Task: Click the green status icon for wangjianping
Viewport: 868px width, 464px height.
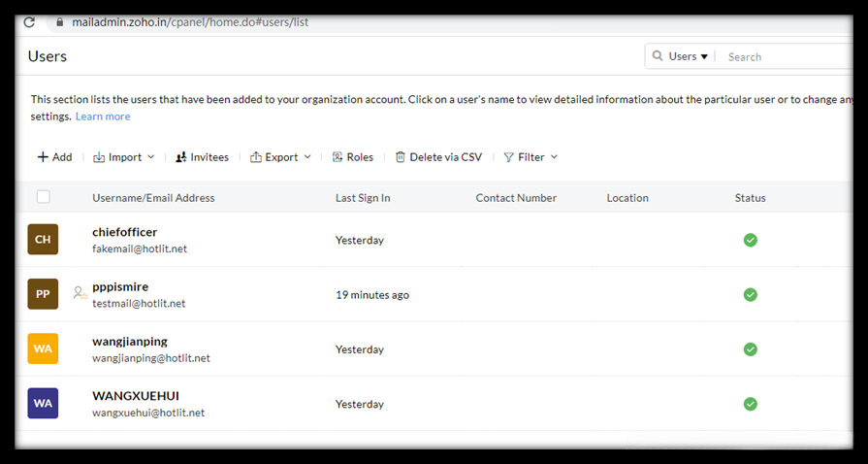Action: pyautogui.click(x=750, y=349)
